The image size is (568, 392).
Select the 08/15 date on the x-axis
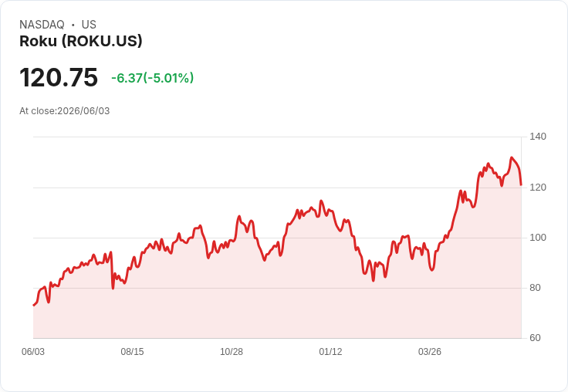pyautogui.click(x=132, y=352)
